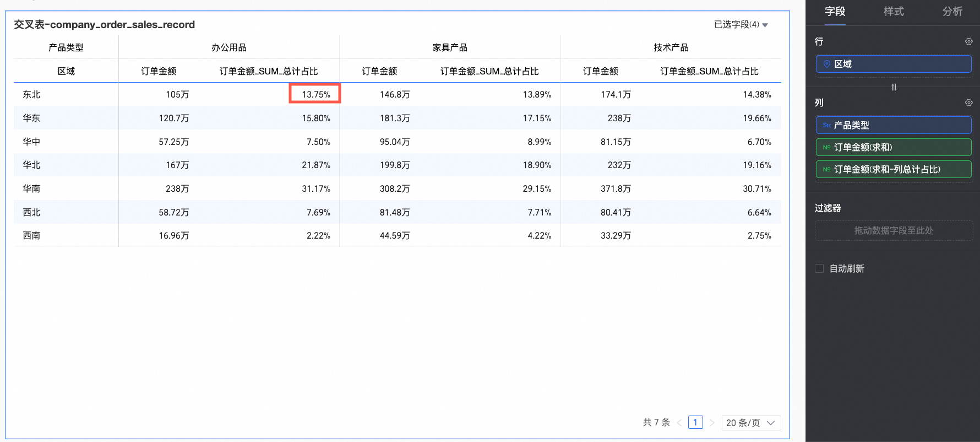The width and height of the screenshot is (980, 442).
Task: Go to previous page arrow
Action: point(679,423)
